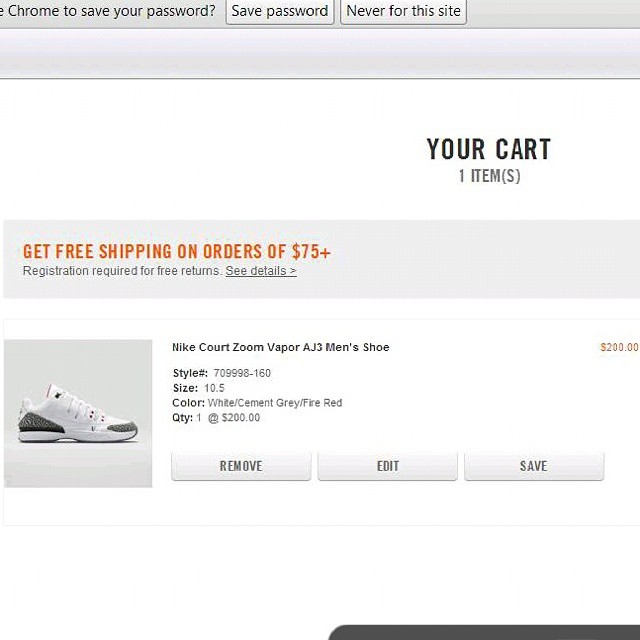
Task: Click the Nike shoe product thumbnail
Action: pyautogui.click(x=78, y=413)
